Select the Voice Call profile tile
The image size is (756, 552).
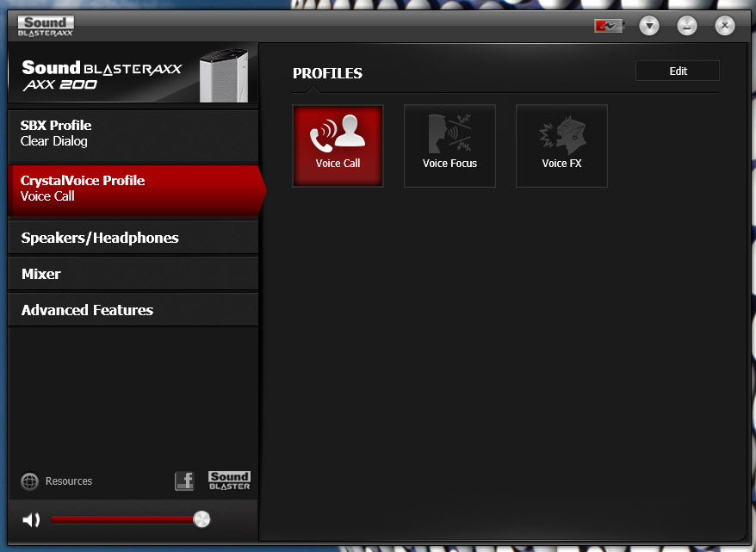click(338, 146)
